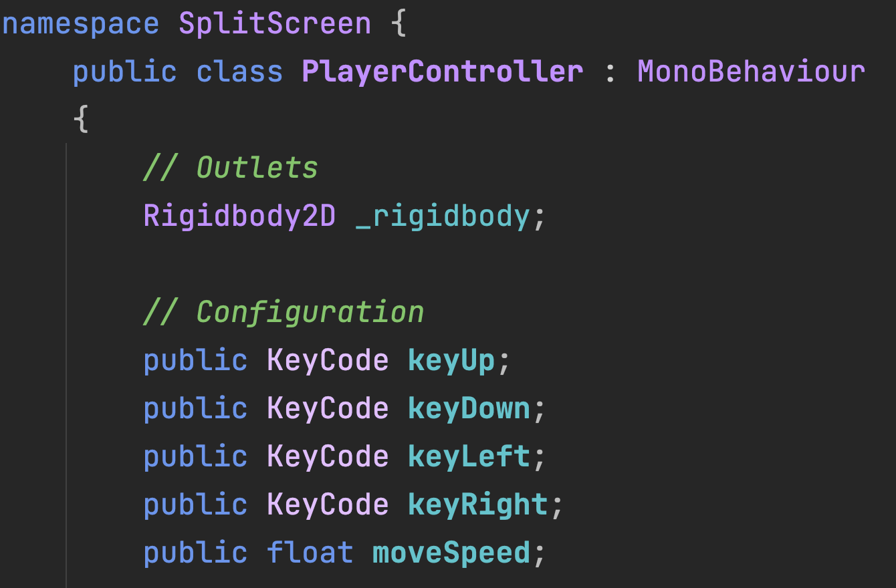Click the opening brace below the class declaration

pos(80,120)
